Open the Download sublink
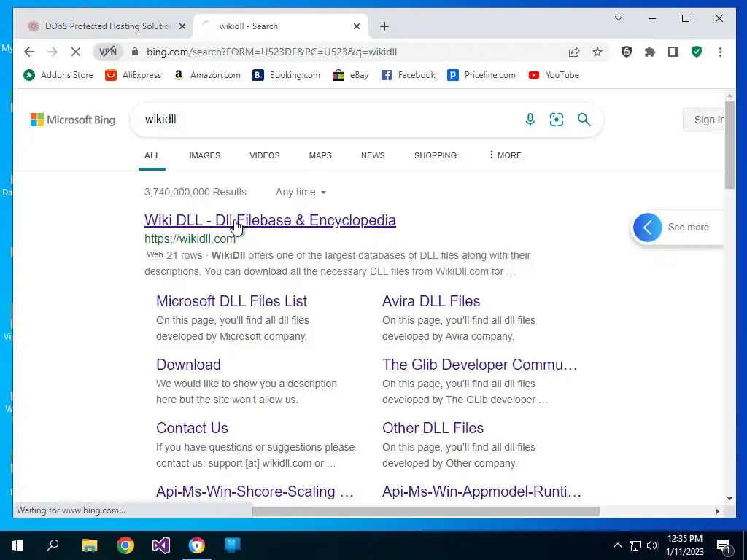747x560 pixels. pos(188,365)
